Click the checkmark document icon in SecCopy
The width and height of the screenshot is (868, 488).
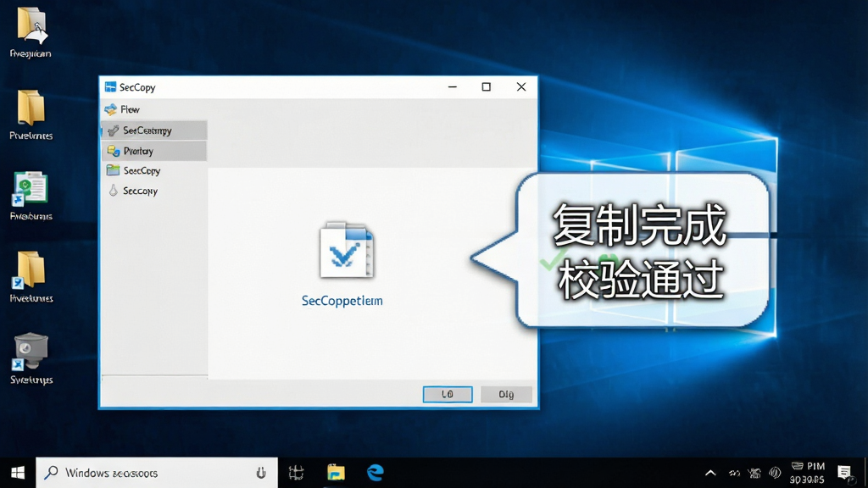(x=347, y=250)
